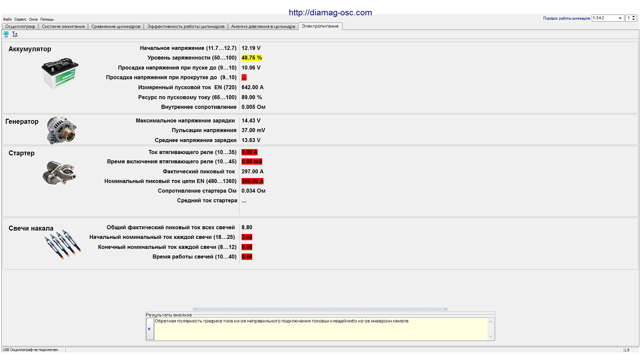Viewport: 644px width, 354px height.
Task: Click the red 266.00 A nominal peak current
Action: 252,181
